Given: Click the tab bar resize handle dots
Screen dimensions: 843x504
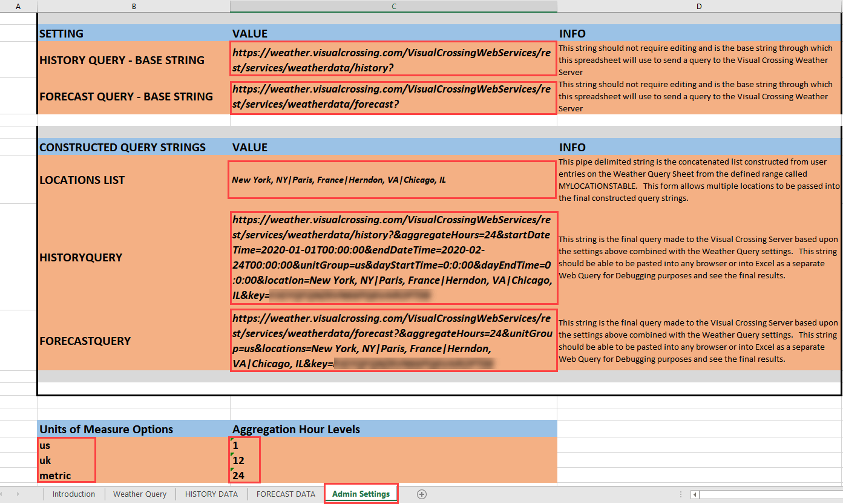Looking at the screenshot, I should (681, 494).
